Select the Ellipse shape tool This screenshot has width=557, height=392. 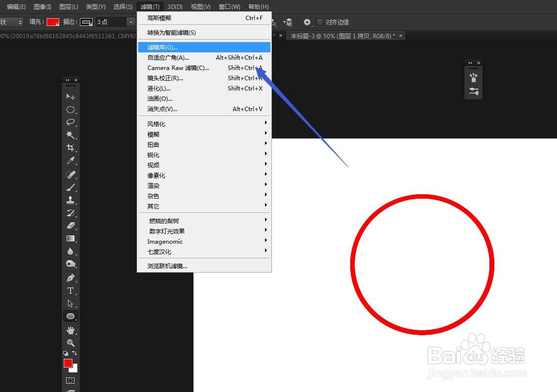[x=71, y=316]
